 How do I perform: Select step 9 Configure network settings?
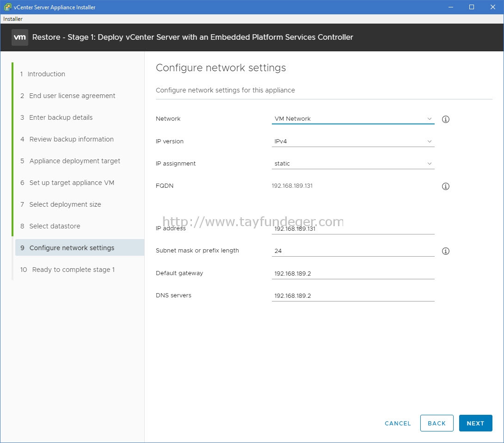(x=80, y=247)
